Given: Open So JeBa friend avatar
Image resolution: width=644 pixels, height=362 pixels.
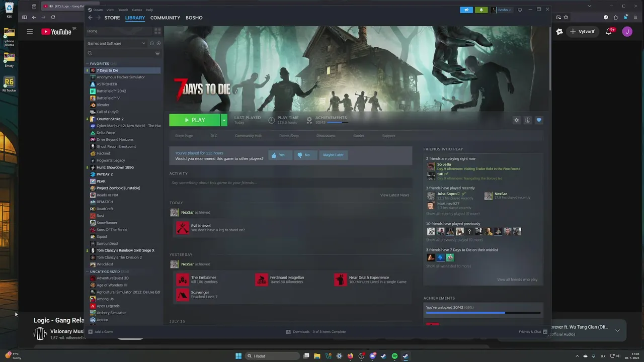Looking at the screenshot, I should click(431, 166).
